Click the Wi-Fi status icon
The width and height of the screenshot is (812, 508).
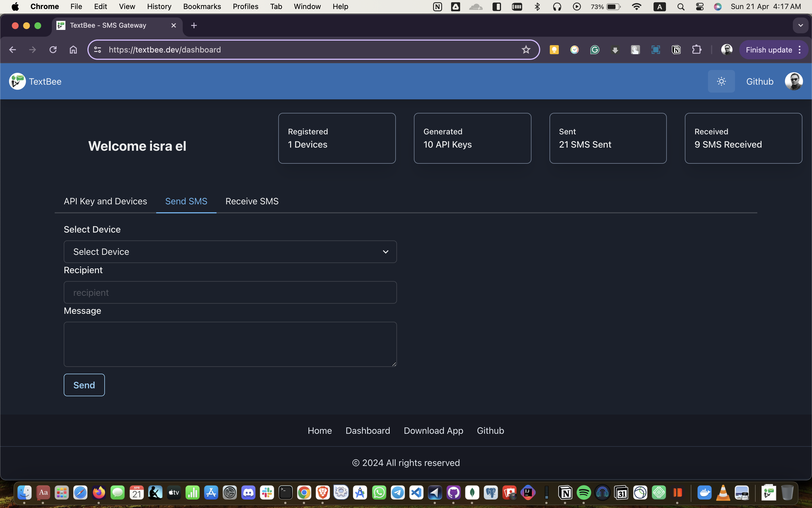(636, 7)
